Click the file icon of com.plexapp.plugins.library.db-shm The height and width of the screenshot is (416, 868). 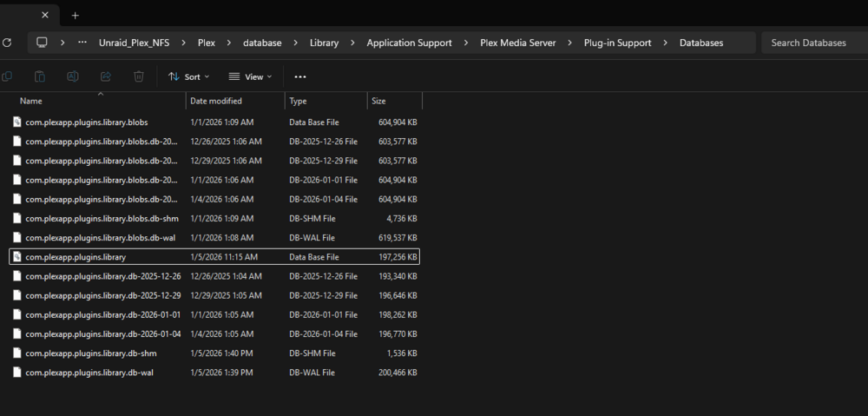[17, 353]
